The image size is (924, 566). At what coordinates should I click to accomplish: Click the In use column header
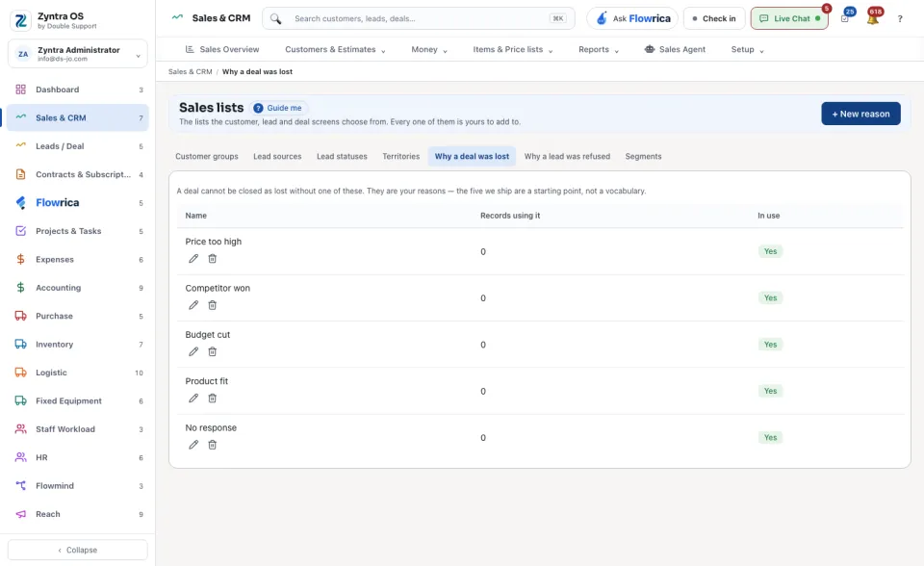point(768,216)
